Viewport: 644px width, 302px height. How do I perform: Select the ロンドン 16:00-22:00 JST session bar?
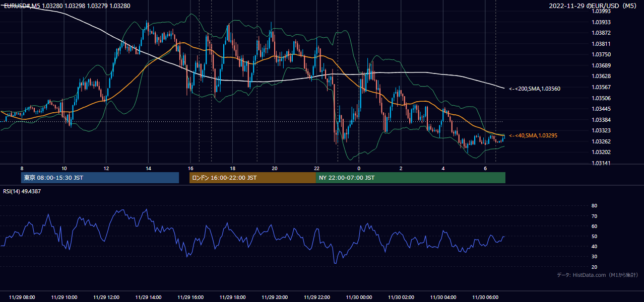(252, 178)
